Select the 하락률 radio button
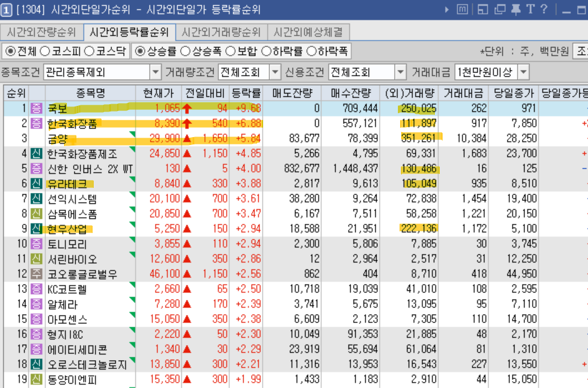This screenshot has height=388, width=588. 266,51
